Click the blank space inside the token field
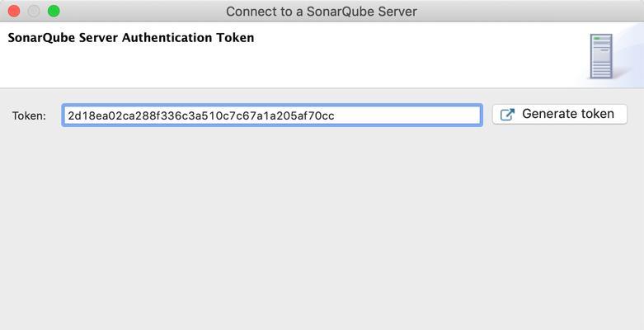Viewport: 644px width, 330px height. pyautogui.click(x=407, y=115)
